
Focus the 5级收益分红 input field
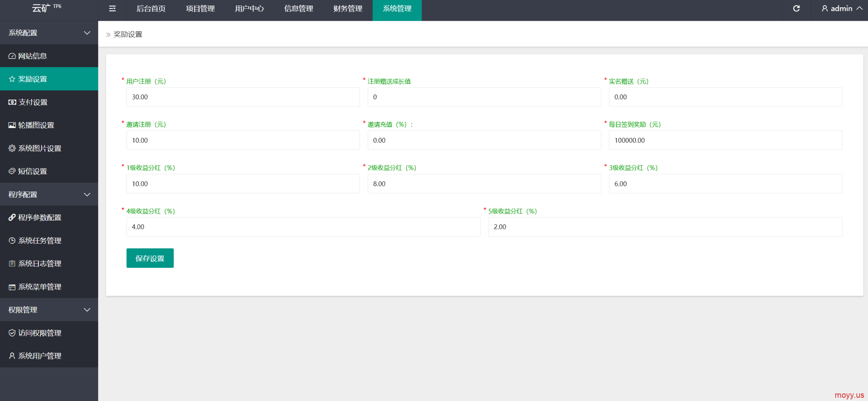point(665,227)
